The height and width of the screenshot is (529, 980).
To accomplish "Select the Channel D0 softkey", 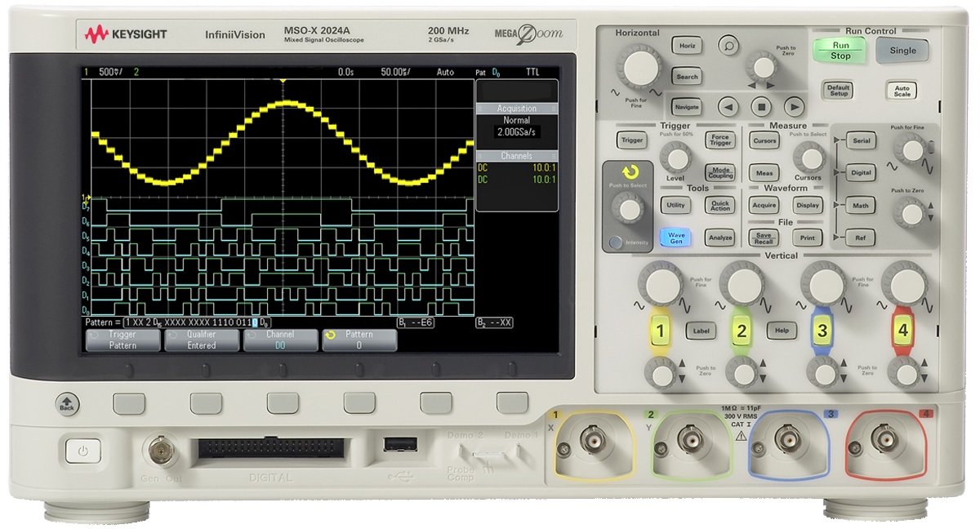I will pos(280,340).
